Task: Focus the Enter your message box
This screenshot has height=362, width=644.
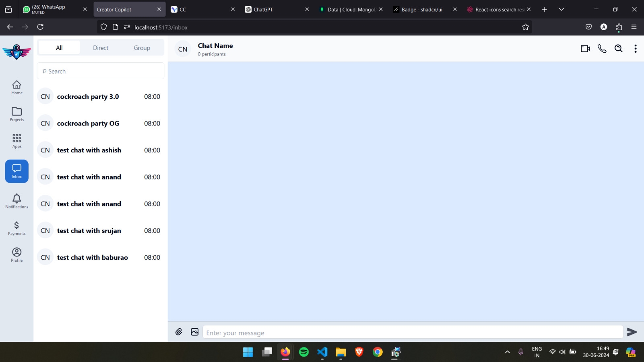Action: (413, 333)
